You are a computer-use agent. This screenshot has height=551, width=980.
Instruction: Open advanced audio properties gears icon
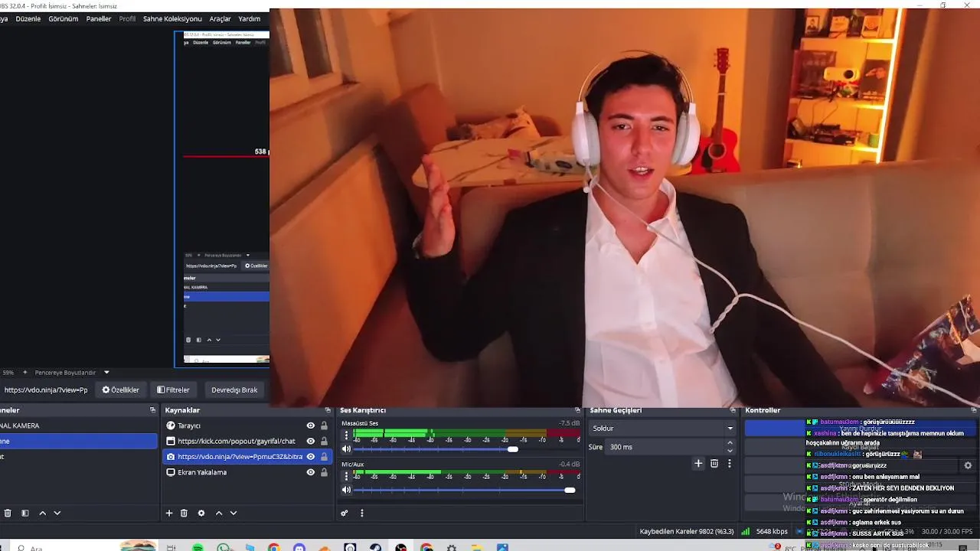345,514
